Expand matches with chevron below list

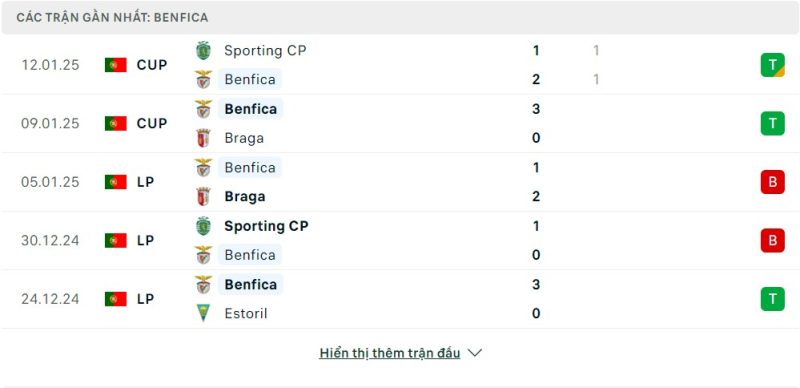[x=474, y=353]
